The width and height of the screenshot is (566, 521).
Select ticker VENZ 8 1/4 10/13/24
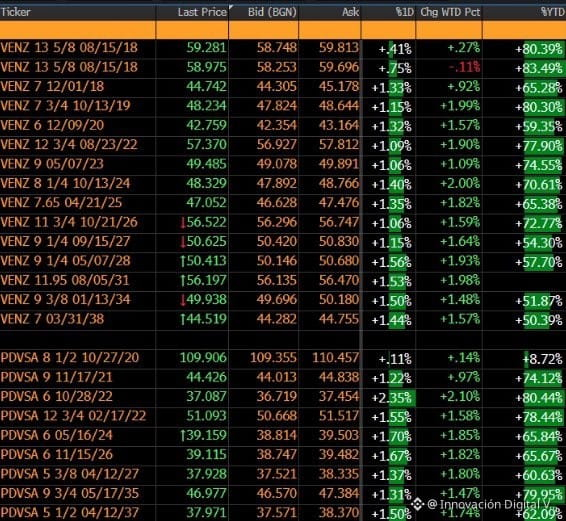pyautogui.click(x=65, y=183)
